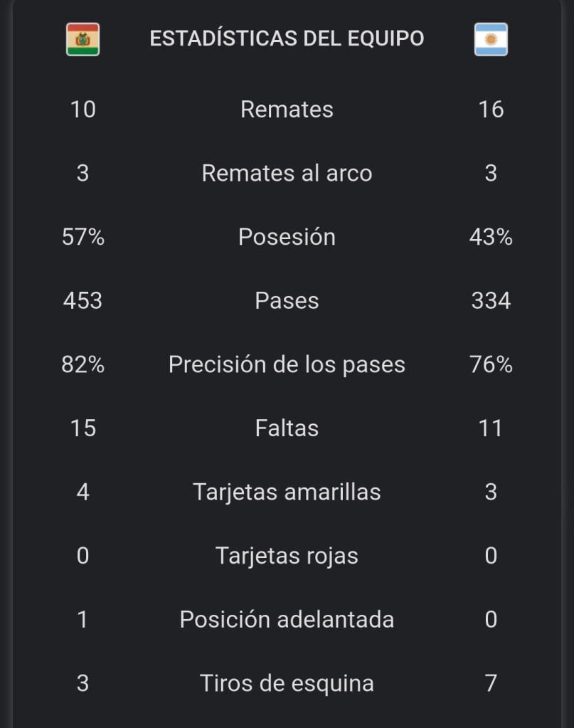Click the Argentina flag icon
The height and width of the screenshot is (728, 574).
pyautogui.click(x=491, y=39)
